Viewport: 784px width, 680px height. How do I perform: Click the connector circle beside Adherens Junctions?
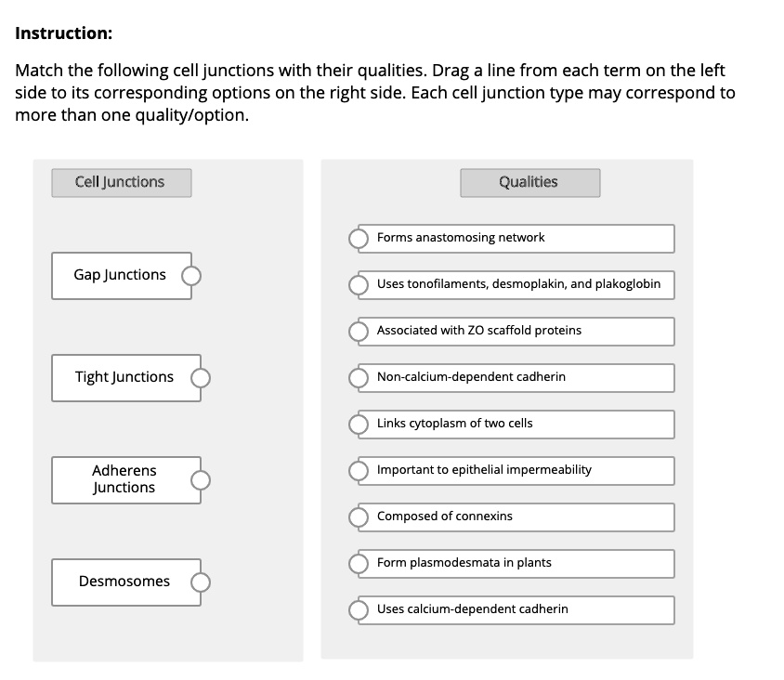point(200,480)
